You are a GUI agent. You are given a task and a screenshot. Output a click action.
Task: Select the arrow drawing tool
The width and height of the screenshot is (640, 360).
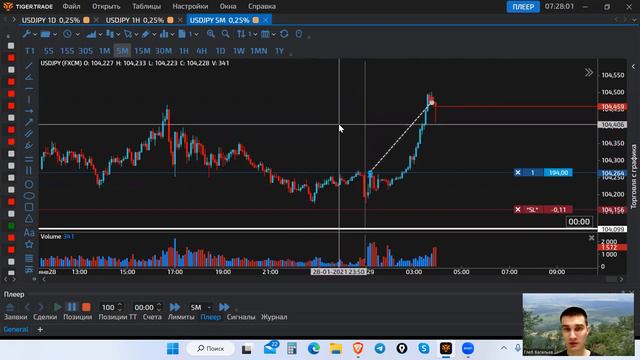[x=29, y=122]
